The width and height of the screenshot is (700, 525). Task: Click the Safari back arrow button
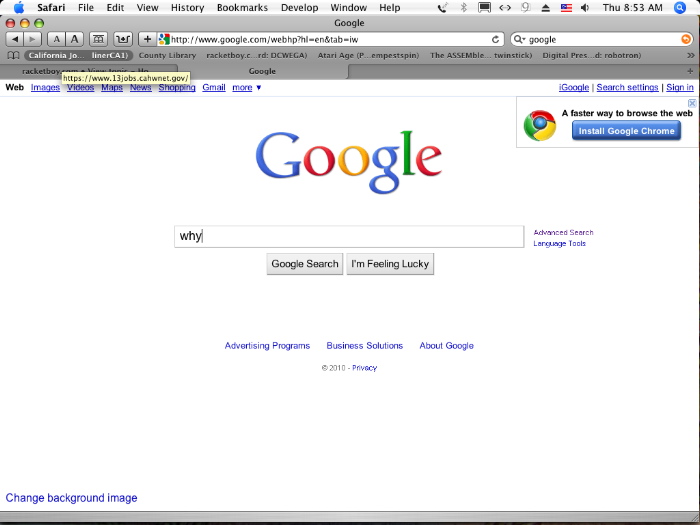tap(15, 39)
